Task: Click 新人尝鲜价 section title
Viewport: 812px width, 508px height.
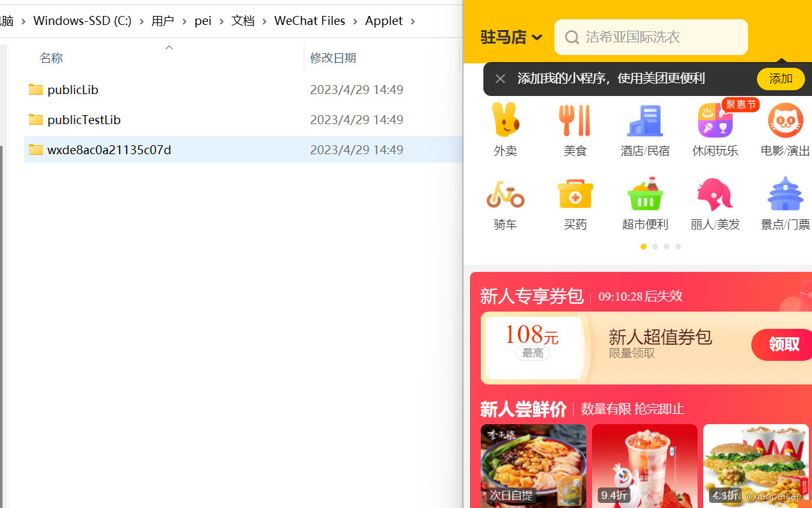Action: tap(523, 409)
